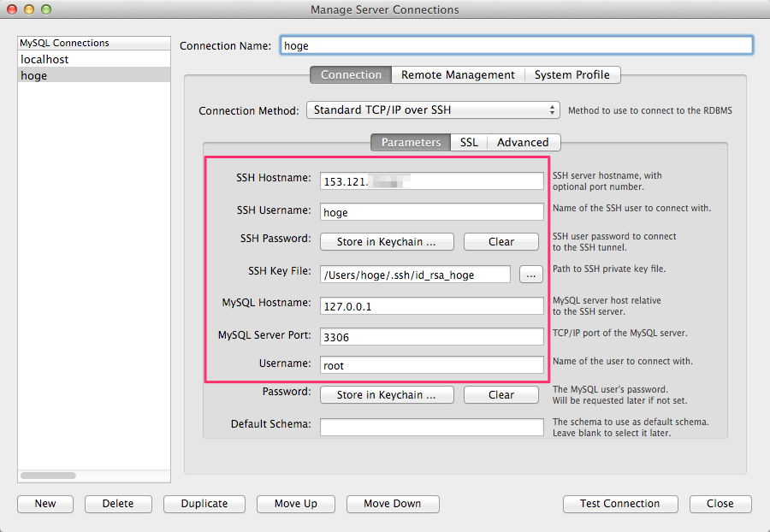
Task: Click the New connection button
Action: 45,504
